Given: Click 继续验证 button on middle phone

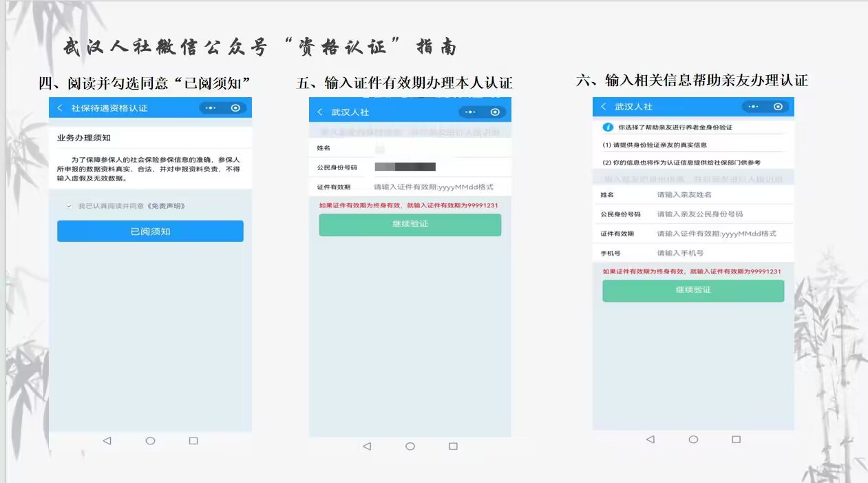Looking at the screenshot, I should pos(410,225).
